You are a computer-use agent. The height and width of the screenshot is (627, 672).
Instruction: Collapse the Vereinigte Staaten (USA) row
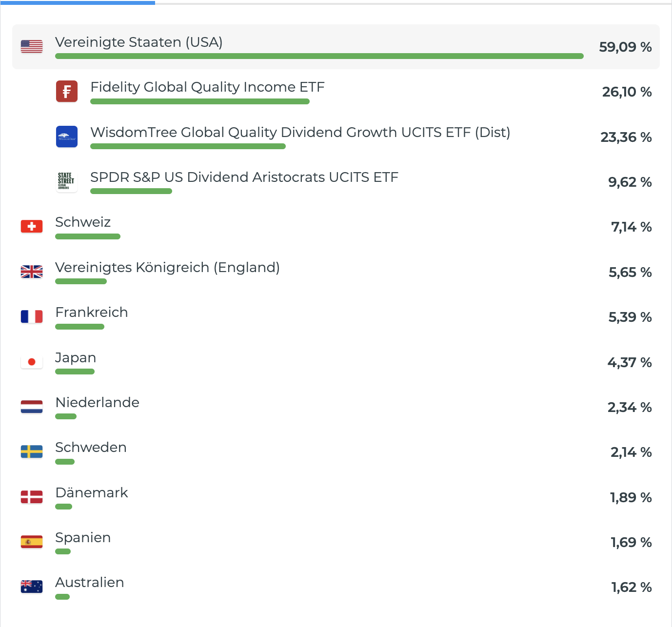click(138, 42)
